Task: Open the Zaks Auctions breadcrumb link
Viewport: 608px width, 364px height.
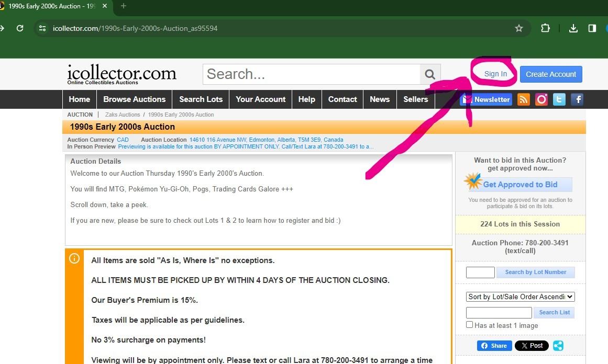Action: [123, 115]
